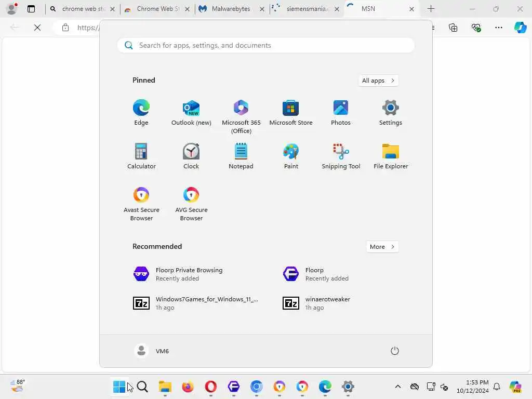The image size is (532, 399).
Task: Open Chromium from the taskbar
Action: [x=257, y=387]
